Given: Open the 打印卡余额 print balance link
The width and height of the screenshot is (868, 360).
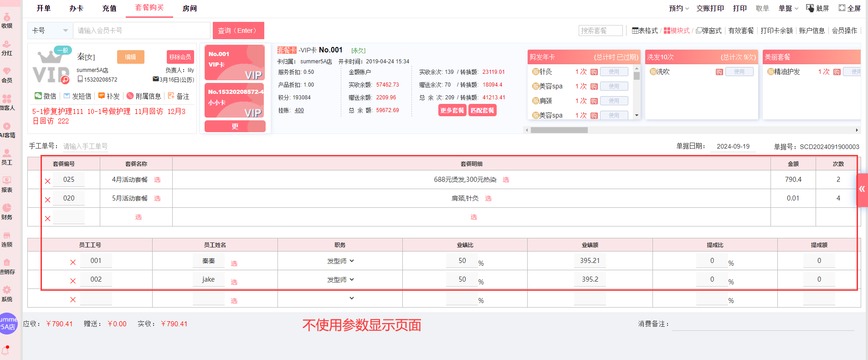Looking at the screenshot, I should 776,31.
